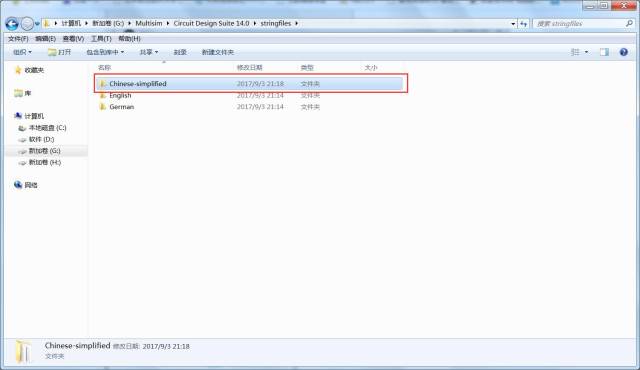Select 软件 (D:) drive in navigation pane
This screenshot has width=640, height=370.
pos(41,139)
